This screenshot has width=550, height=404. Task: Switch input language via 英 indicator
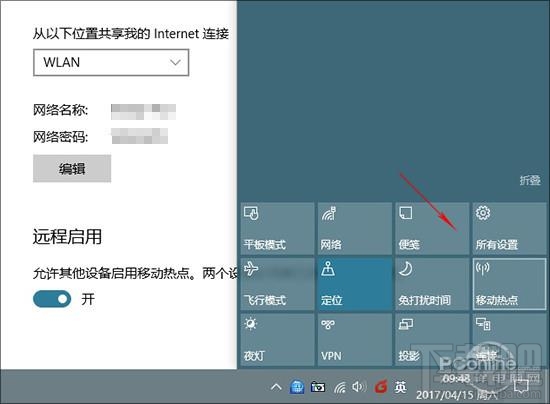pos(401,387)
